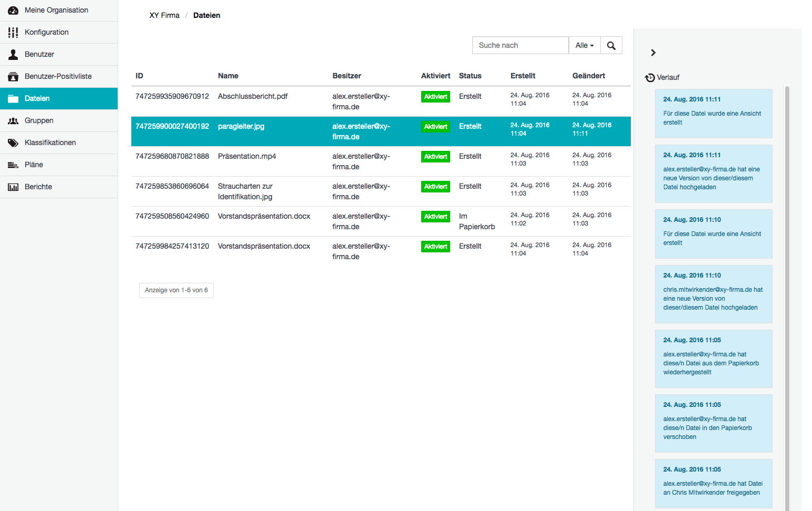Click Aktiviert badge in paragleiter.jpg row
Viewport: 812px width, 511px height.
(x=435, y=127)
